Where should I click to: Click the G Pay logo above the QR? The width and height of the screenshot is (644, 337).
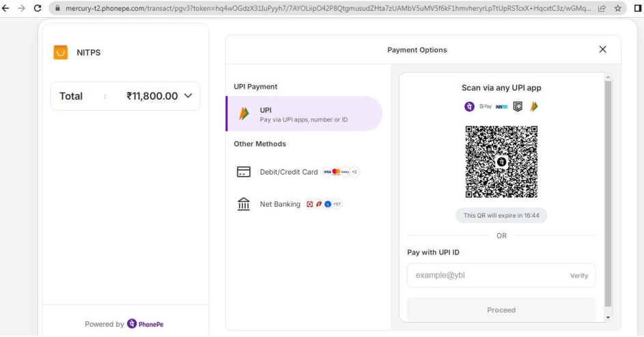(486, 106)
